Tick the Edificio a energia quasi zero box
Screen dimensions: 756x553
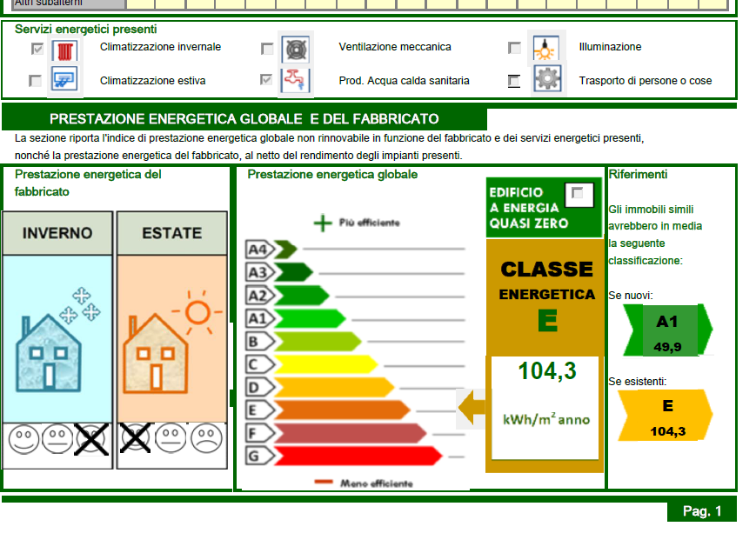click(577, 193)
